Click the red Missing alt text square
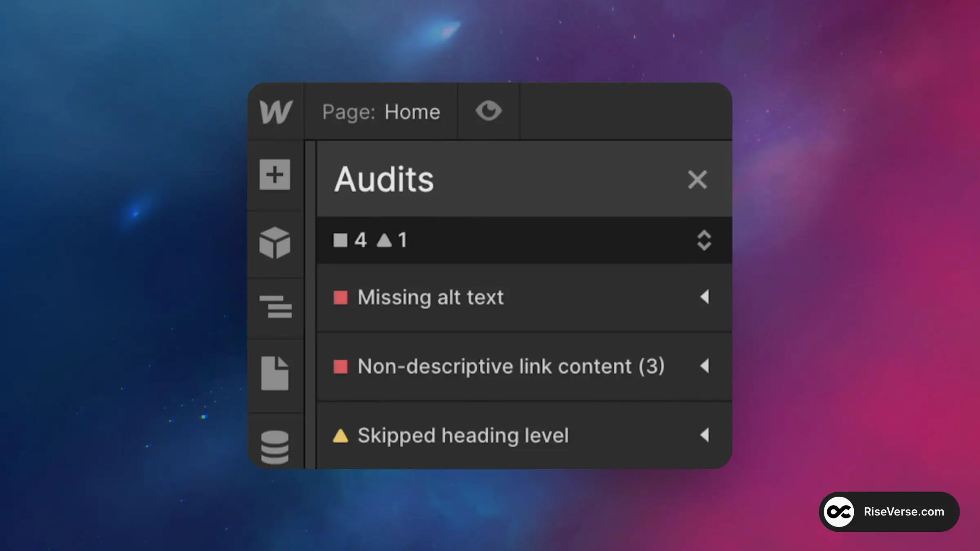 click(341, 298)
